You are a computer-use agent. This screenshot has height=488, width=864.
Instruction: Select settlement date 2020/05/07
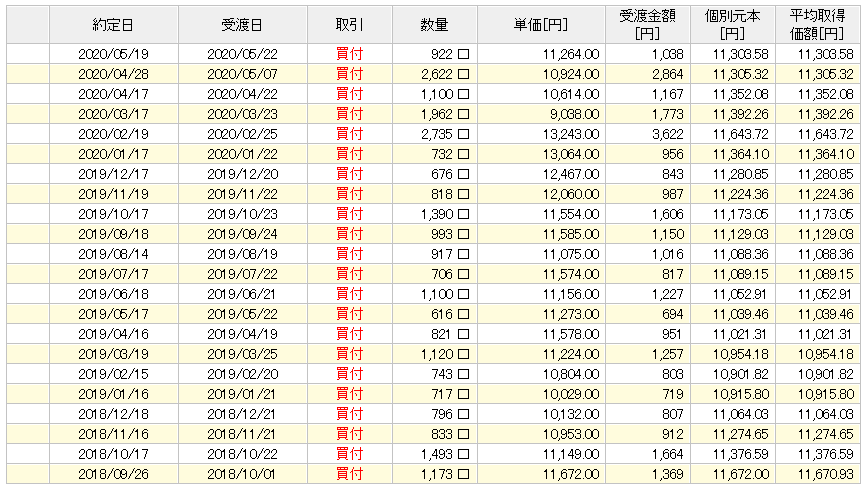click(x=242, y=74)
